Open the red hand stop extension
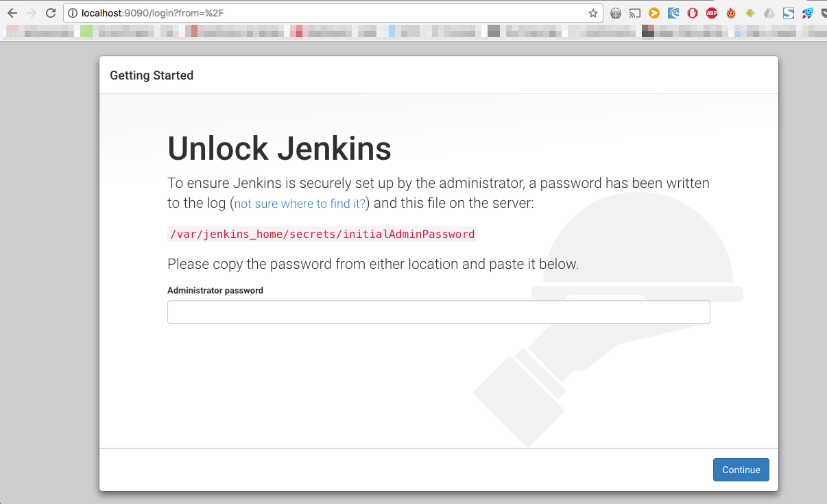827x504 pixels. pos(693,13)
